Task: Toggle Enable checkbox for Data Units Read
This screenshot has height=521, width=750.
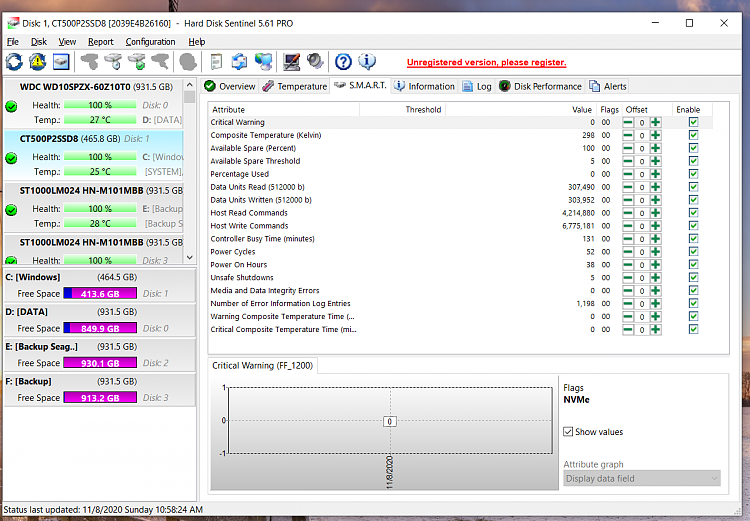Action: (x=693, y=187)
